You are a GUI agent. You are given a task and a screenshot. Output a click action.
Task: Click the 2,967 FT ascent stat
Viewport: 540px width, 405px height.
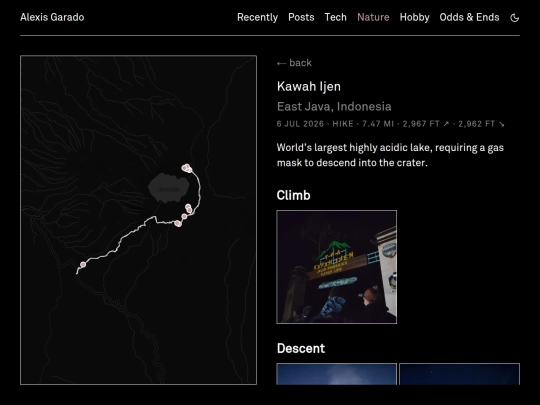point(426,124)
